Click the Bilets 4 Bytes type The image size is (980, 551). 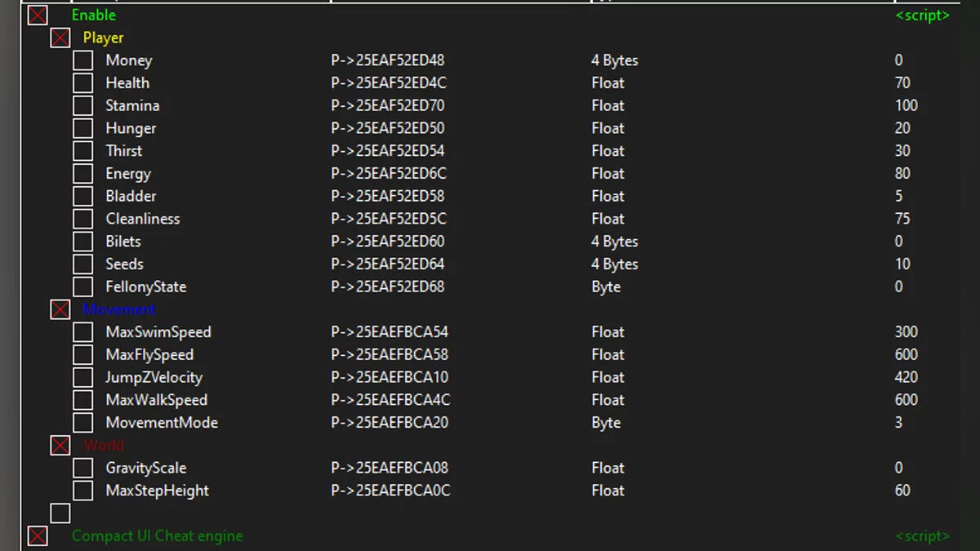click(x=615, y=242)
